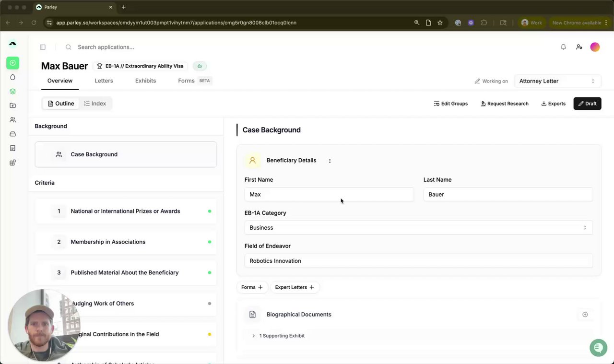The height and width of the screenshot is (364, 614).
Task: Open the Exhibits tab
Action: coord(145,81)
